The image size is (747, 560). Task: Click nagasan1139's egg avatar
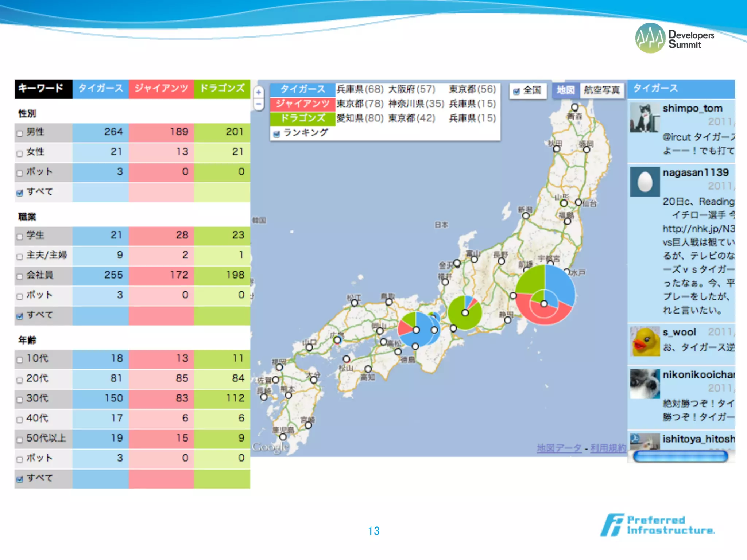pyautogui.click(x=645, y=182)
